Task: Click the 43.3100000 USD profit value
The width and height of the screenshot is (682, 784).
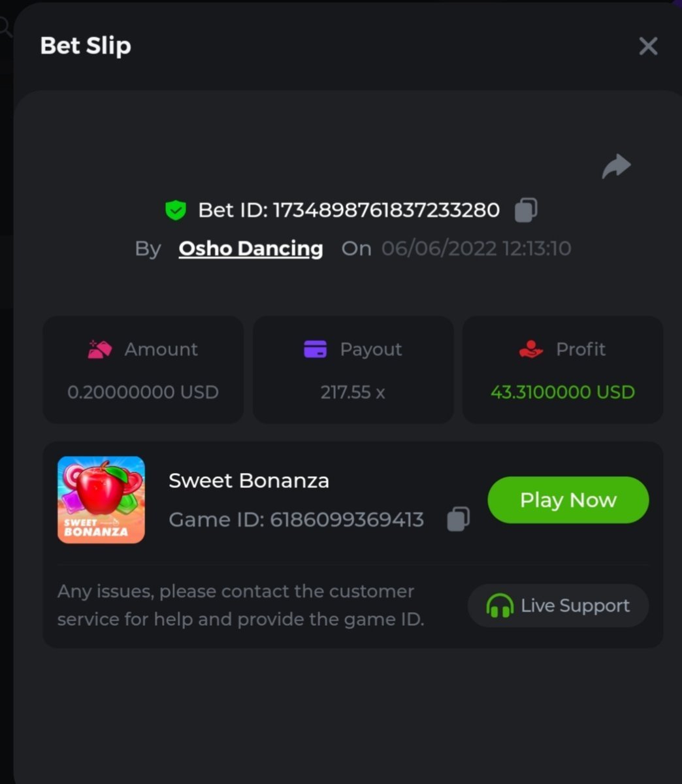Action: click(562, 392)
